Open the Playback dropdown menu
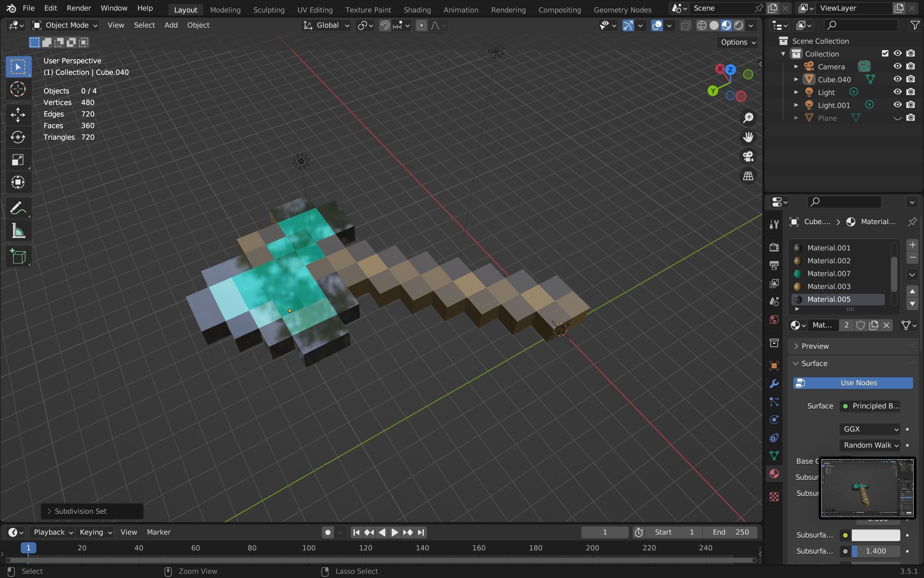924x578 pixels. (x=53, y=532)
